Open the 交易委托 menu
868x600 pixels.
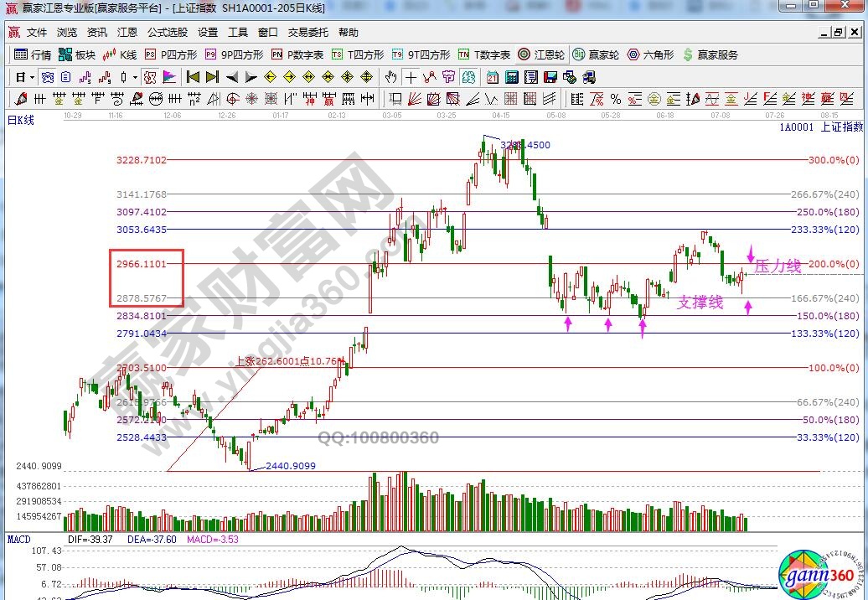308,33
